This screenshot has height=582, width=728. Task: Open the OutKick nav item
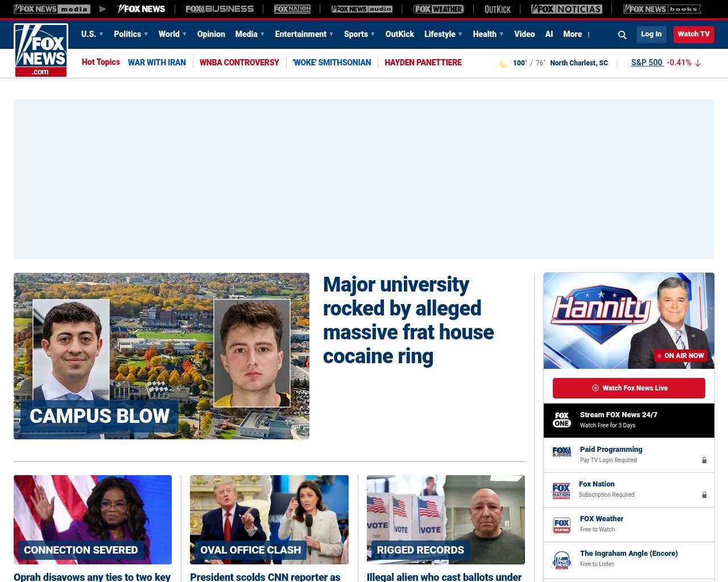[400, 34]
